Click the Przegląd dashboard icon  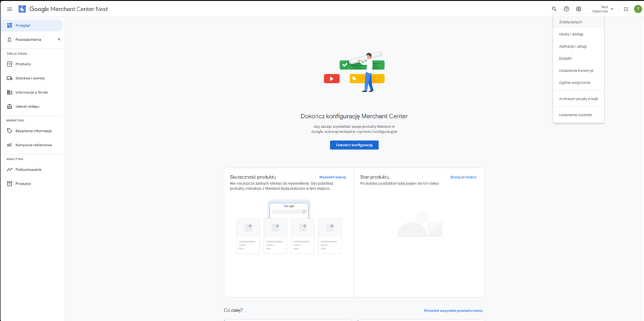(9, 26)
